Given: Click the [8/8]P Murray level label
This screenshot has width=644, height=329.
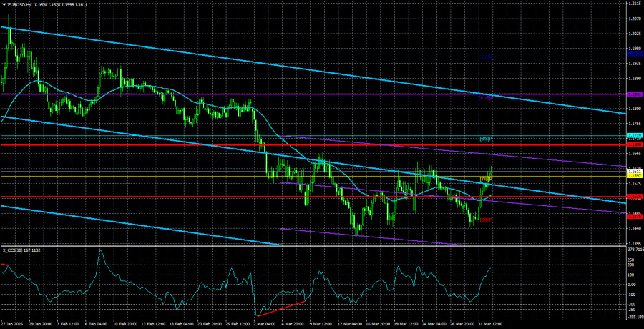Looking at the screenshot, I should pyautogui.click(x=485, y=138).
